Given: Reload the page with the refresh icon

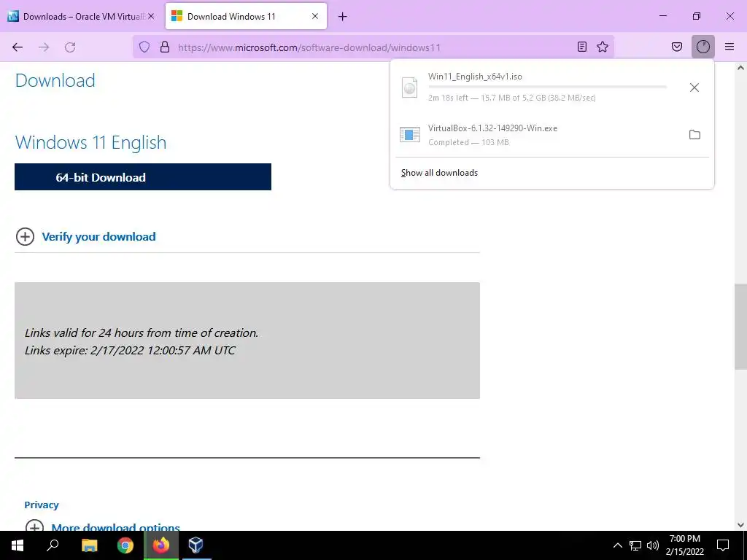Looking at the screenshot, I should pyautogui.click(x=70, y=47).
